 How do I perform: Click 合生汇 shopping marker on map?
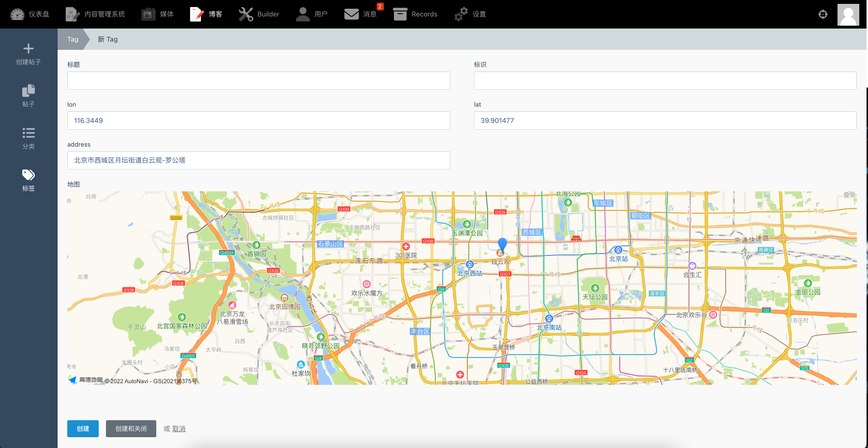692,266
